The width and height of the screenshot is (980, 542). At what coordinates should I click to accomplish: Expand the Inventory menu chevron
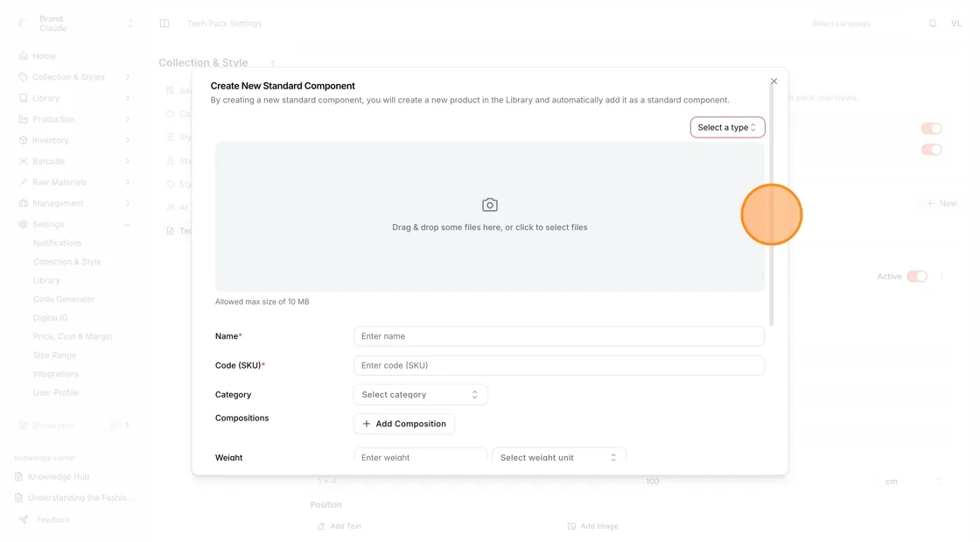128,140
